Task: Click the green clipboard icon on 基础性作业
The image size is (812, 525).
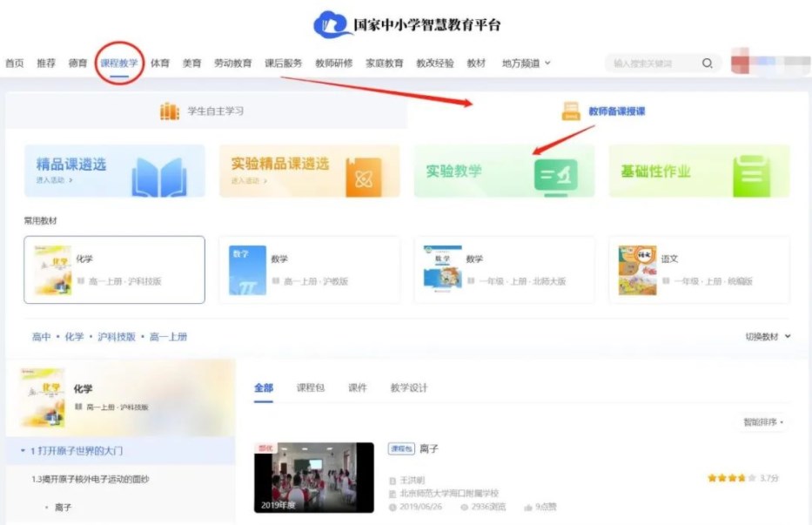Action: click(x=751, y=176)
